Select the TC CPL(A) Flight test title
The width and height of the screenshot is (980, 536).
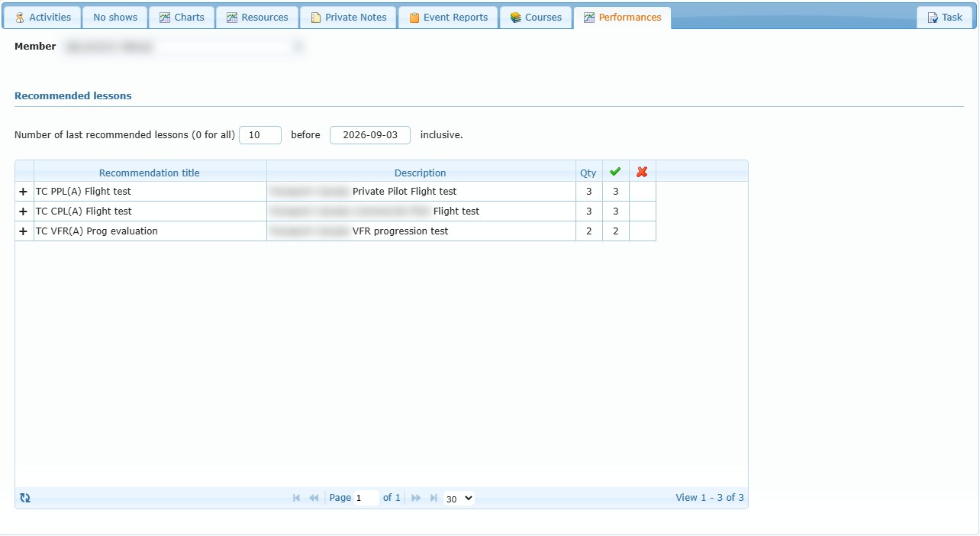[x=83, y=211]
